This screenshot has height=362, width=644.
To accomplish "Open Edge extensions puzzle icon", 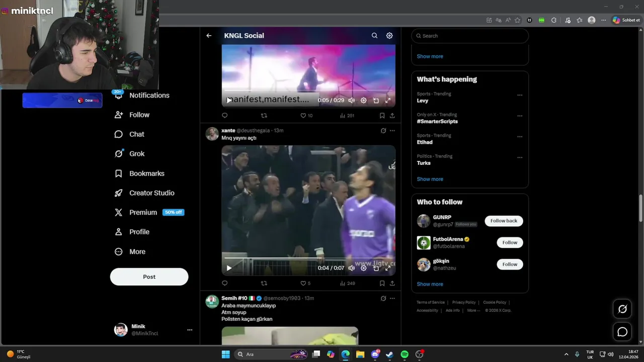I will (x=554, y=20).
